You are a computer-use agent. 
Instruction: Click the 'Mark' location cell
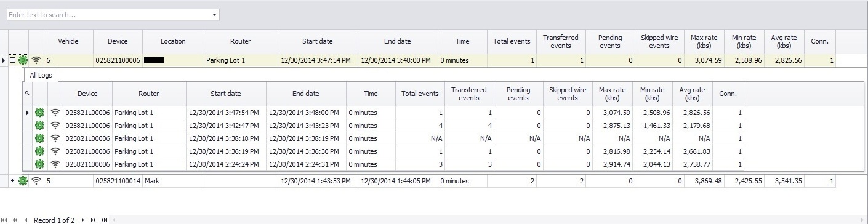click(x=173, y=181)
